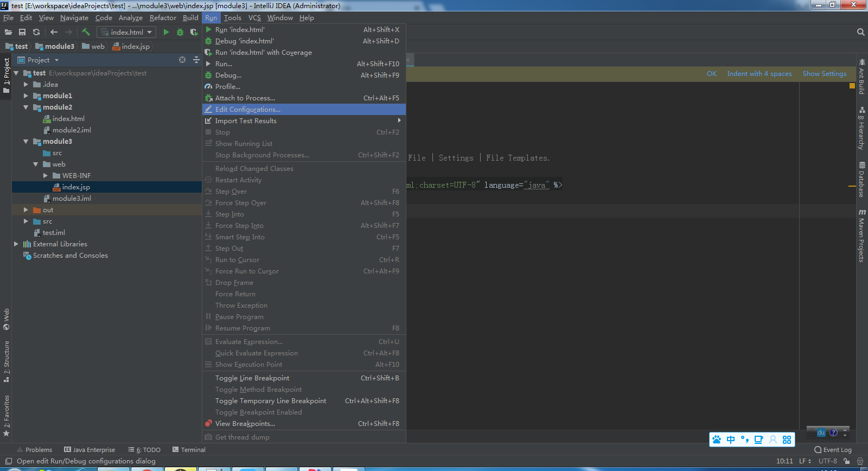Select Edit Configurations menu item
This screenshot has width=868, height=471.
click(x=304, y=110)
